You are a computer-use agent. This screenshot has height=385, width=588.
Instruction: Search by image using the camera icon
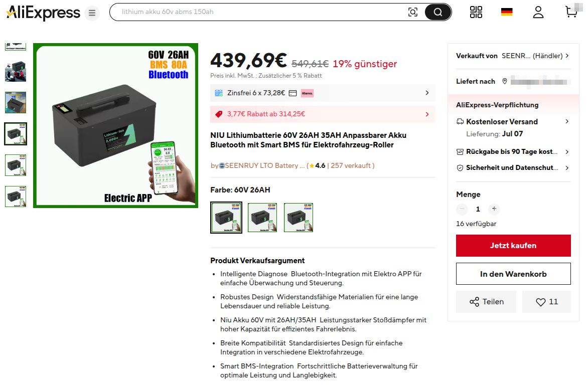coord(412,12)
